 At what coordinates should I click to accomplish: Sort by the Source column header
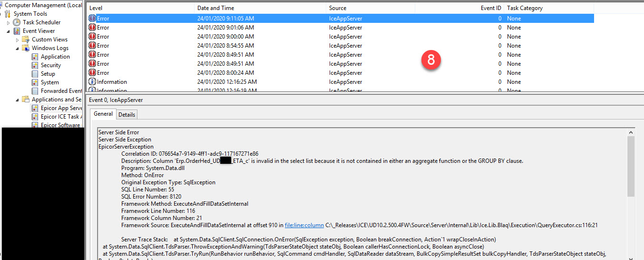coord(371,8)
